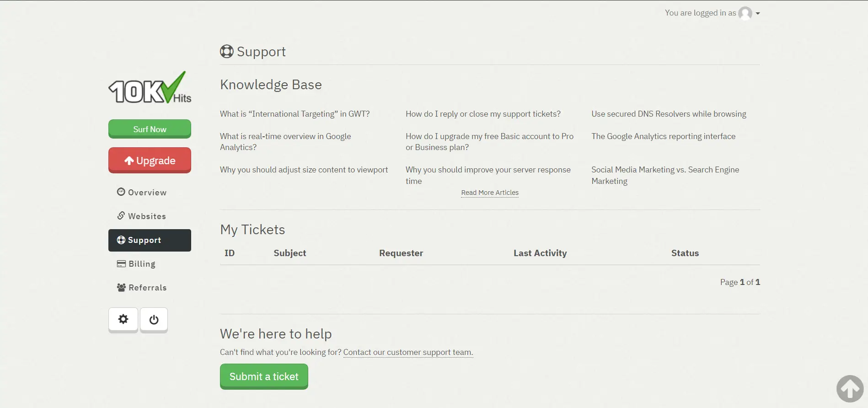Open article on replying or closing support tickets
868x408 pixels.
click(483, 114)
